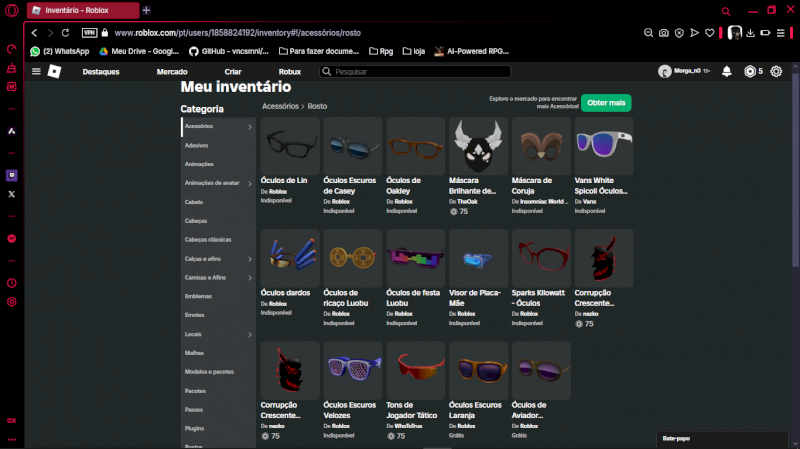
Task: Go back to previous page
Action: click(x=34, y=33)
